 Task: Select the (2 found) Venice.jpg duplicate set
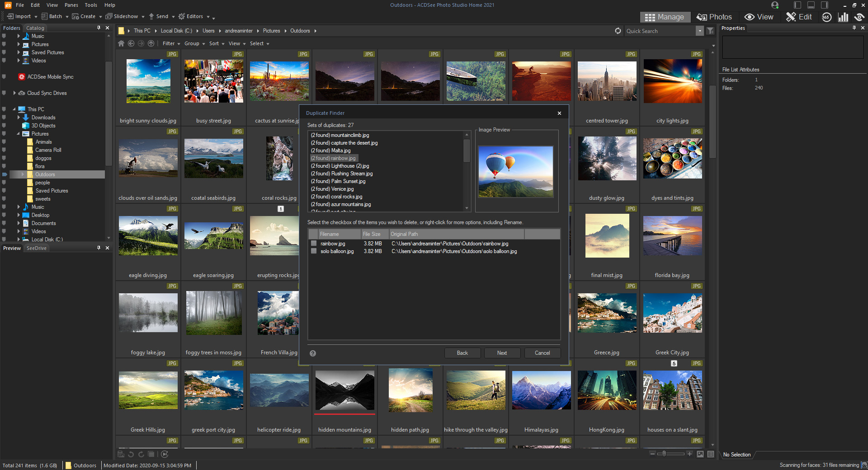[x=333, y=189]
